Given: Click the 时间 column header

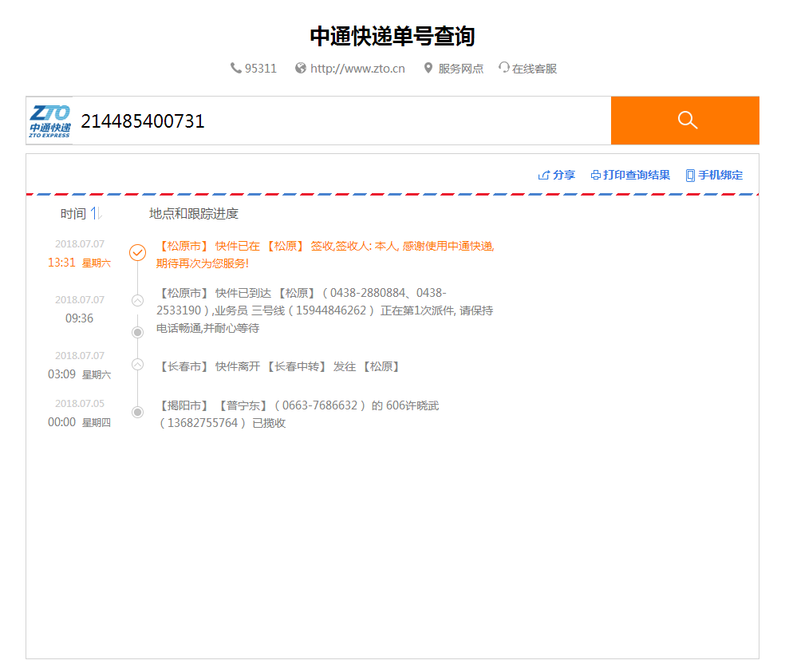Looking at the screenshot, I should [x=73, y=214].
